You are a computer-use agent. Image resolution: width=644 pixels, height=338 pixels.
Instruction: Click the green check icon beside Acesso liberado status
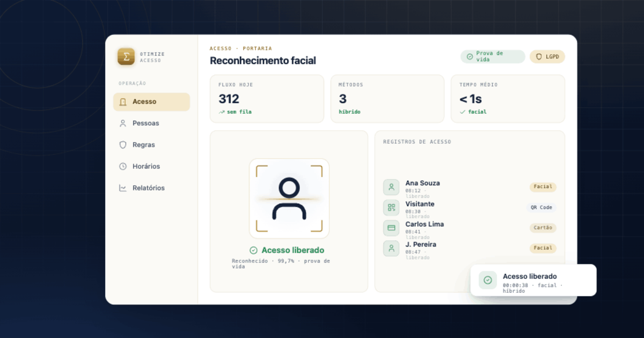point(254,251)
